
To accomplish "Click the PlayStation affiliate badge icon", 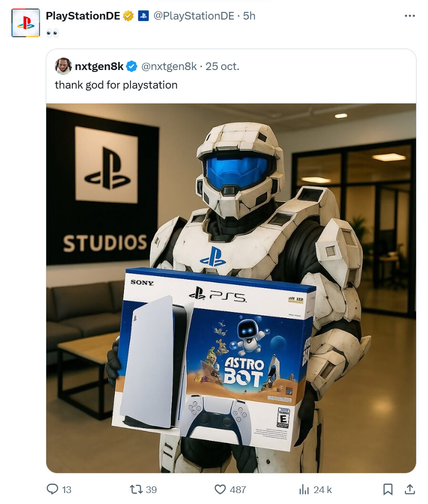I will 143,16.
